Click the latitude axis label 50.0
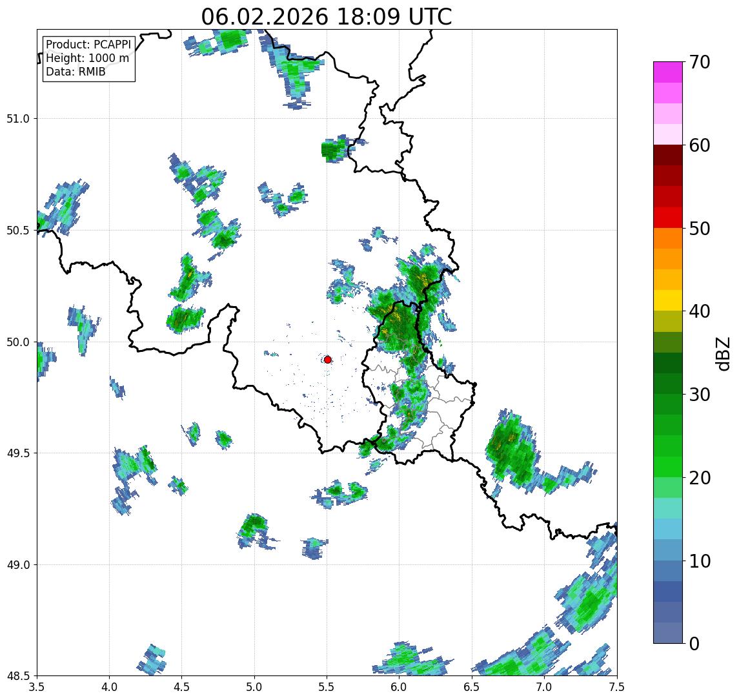This screenshot has height=700, width=739. click(x=18, y=342)
